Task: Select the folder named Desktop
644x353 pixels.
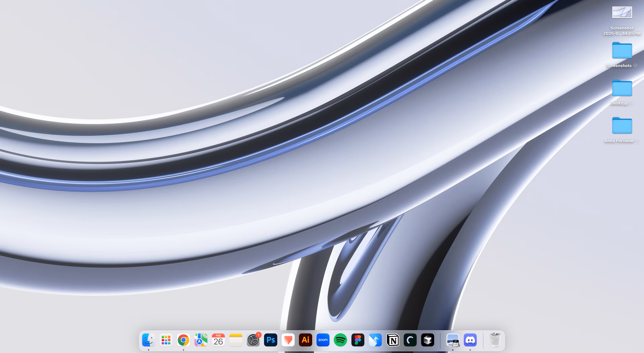Action: point(622,88)
